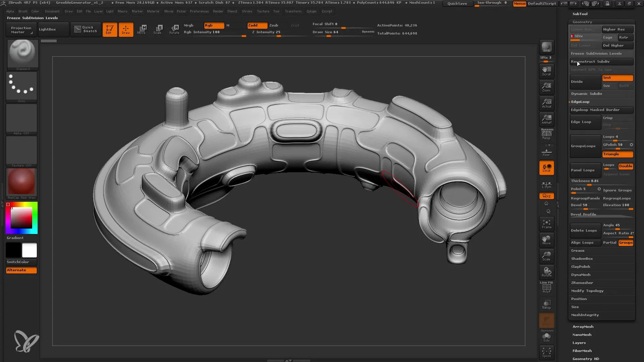Image resolution: width=644 pixels, height=362 pixels.
Task: Activate the Draw mode button
Action: click(x=126, y=29)
